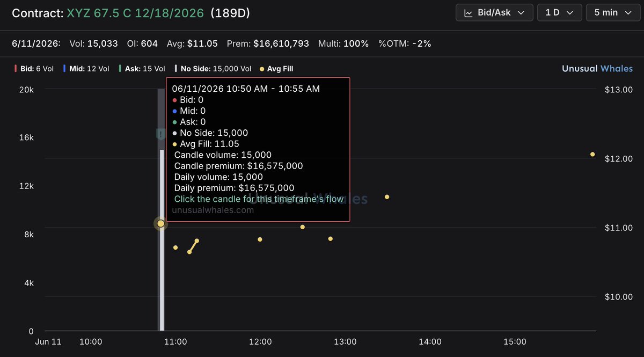The width and height of the screenshot is (644, 357).
Task: Click the 'Daily volume: 15,000' tooltip line
Action: point(218,177)
